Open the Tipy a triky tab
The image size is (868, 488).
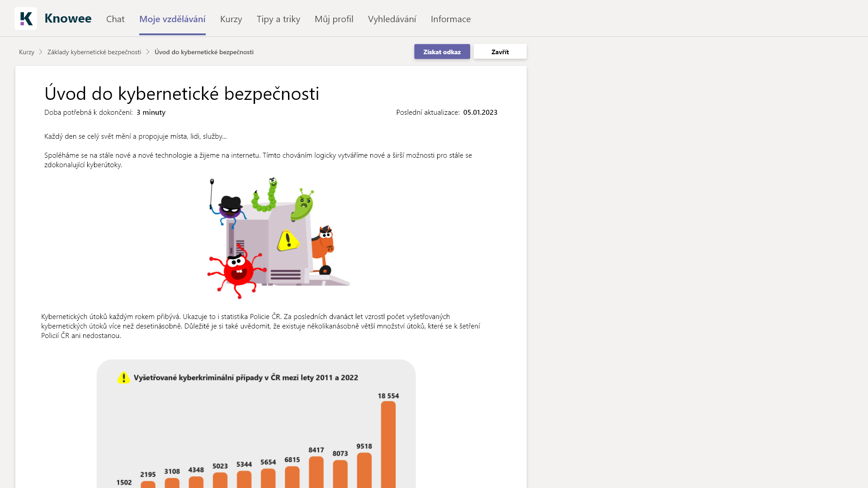278,19
